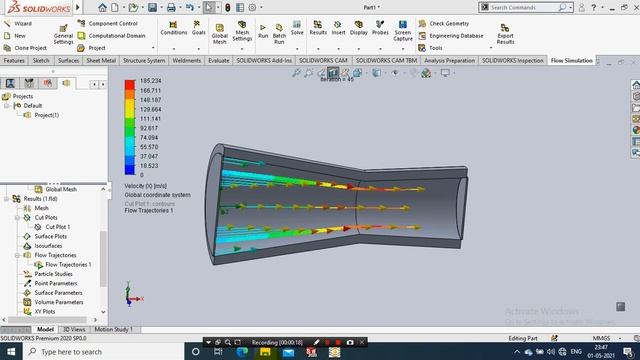Screen dimensions: 640x360
Task: Take a Screen Capture
Action: (403, 31)
